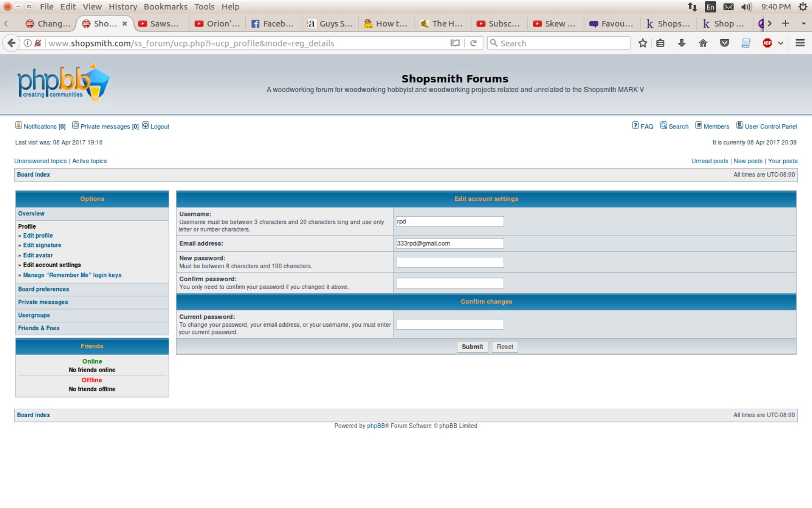Click Edit profile in sidebar
Screen dimensions: 812x508
click(38, 236)
